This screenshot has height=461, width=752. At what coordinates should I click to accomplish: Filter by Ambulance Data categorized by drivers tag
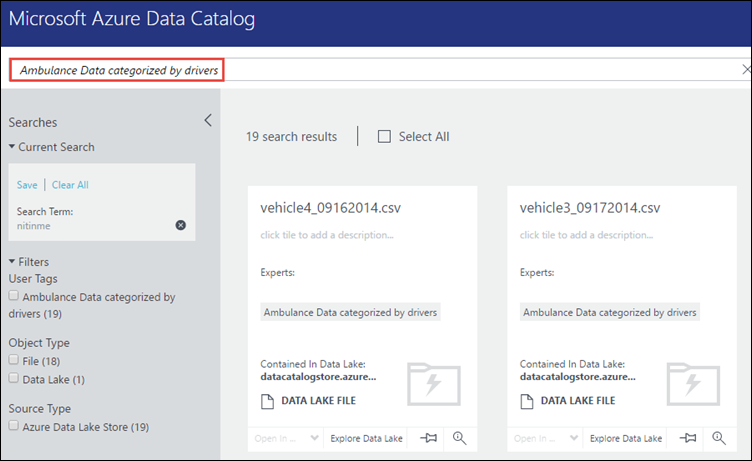13,296
